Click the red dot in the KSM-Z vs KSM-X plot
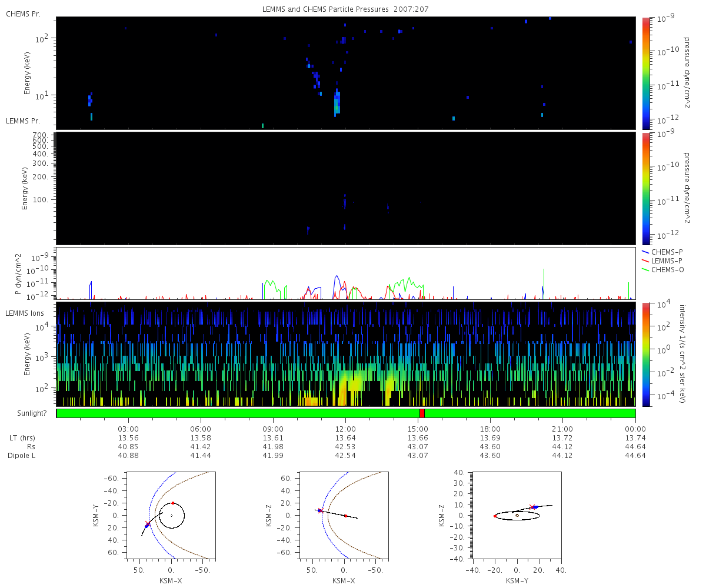 tap(345, 516)
